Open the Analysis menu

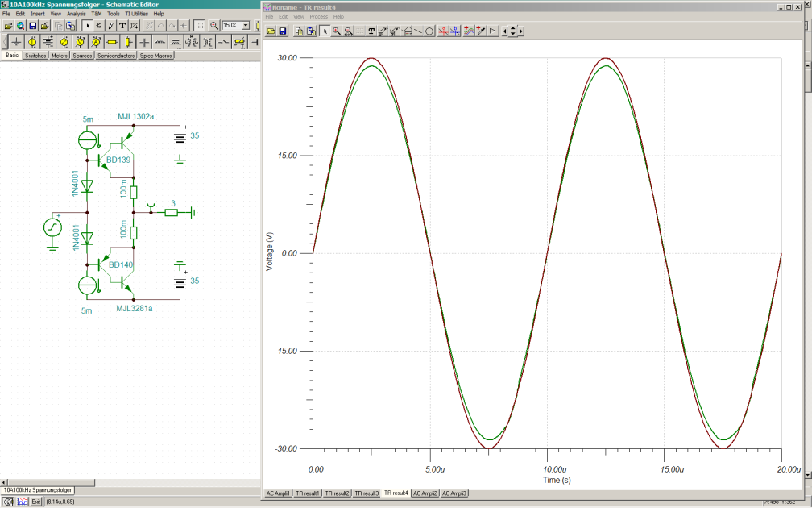(76, 14)
